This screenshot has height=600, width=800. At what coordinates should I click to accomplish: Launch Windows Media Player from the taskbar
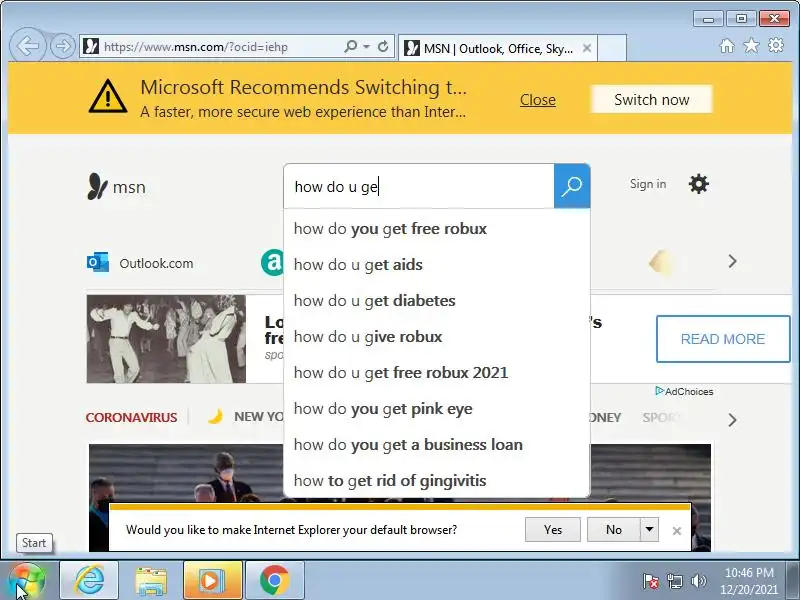(213, 580)
